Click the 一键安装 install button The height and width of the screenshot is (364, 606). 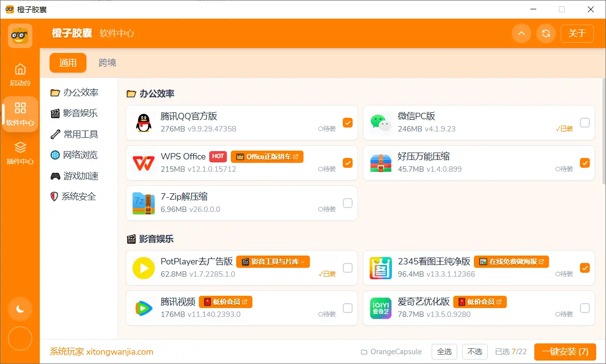pos(565,351)
